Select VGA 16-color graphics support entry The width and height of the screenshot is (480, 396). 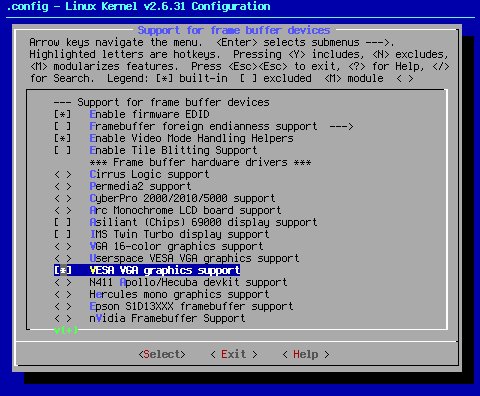176,246
